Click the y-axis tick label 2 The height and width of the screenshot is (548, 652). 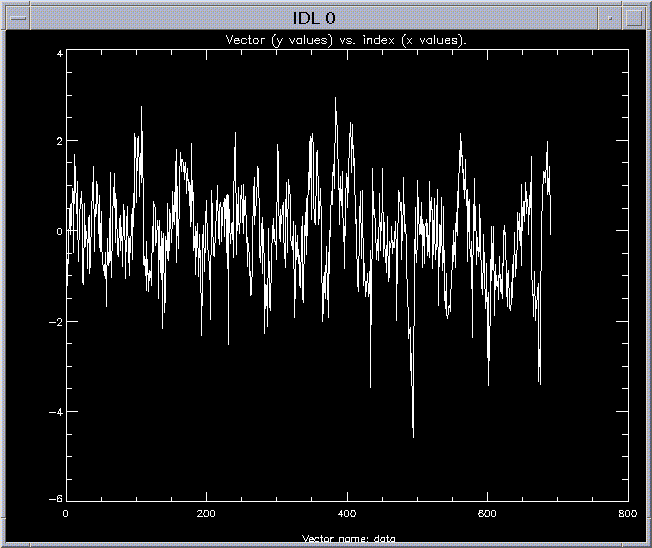pos(59,142)
